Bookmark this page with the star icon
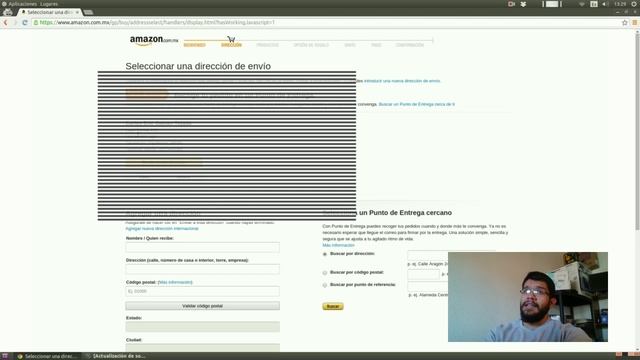Viewport: 640px width, 360px height. coord(624,23)
